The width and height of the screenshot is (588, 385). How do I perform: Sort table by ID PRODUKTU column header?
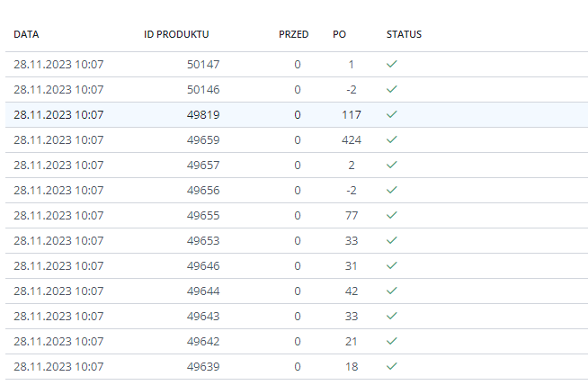tap(176, 34)
